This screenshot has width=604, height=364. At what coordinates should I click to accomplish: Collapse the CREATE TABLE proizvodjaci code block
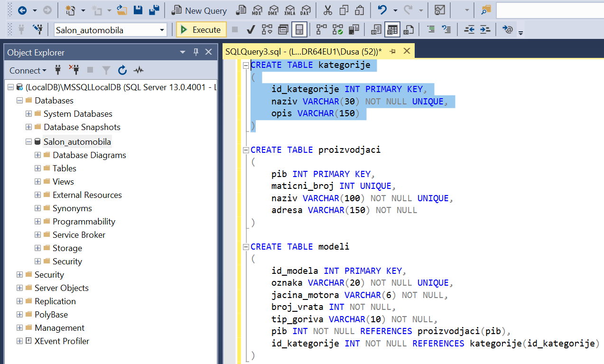246,150
